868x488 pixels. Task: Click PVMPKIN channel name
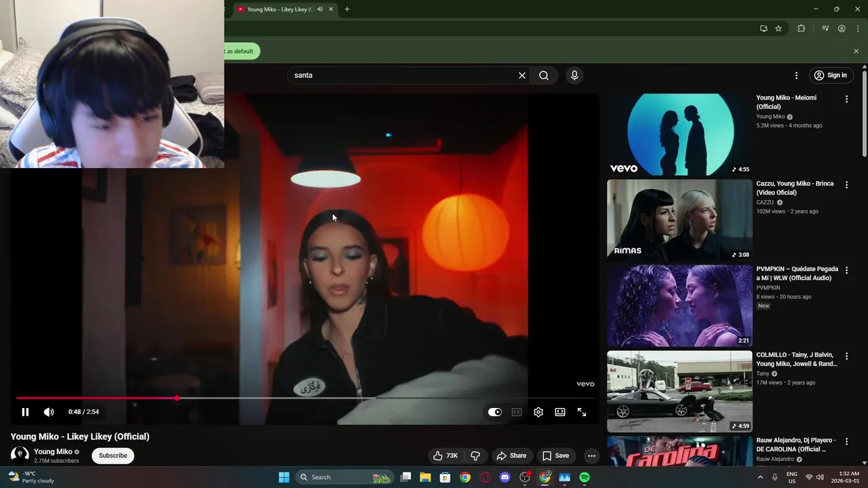point(768,287)
